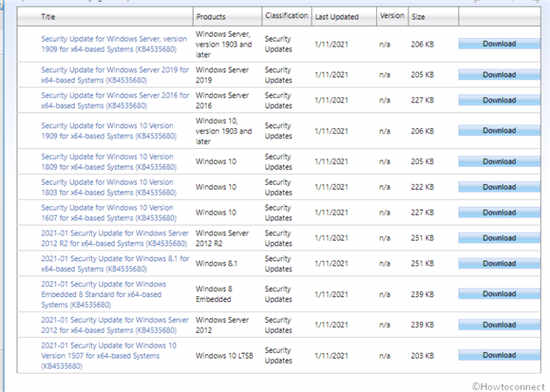The width and height of the screenshot is (550, 392).
Task: Download the Windows 10 Version 1809 update
Action: [x=499, y=162]
